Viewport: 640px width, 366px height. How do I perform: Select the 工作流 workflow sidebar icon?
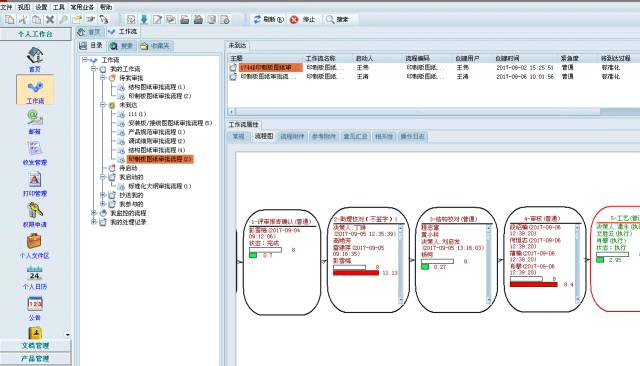[x=35, y=90]
